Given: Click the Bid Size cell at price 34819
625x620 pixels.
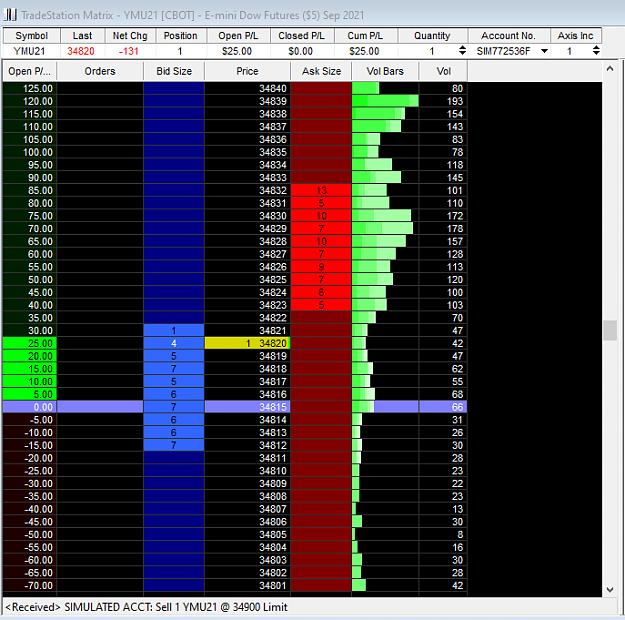Looking at the screenshot, I should coord(174,356).
